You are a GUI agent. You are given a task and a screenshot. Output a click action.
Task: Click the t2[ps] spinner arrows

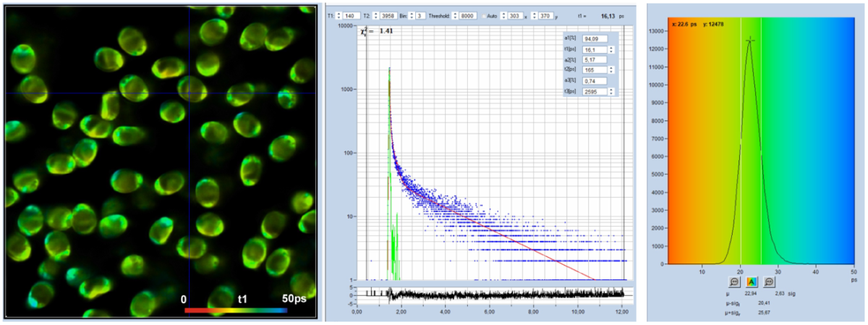[x=612, y=70]
